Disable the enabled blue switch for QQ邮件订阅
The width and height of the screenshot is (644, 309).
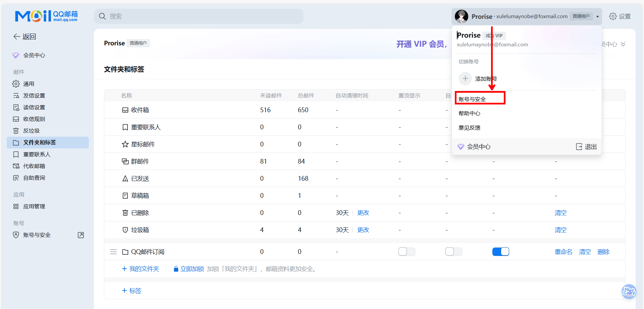(500, 252)
